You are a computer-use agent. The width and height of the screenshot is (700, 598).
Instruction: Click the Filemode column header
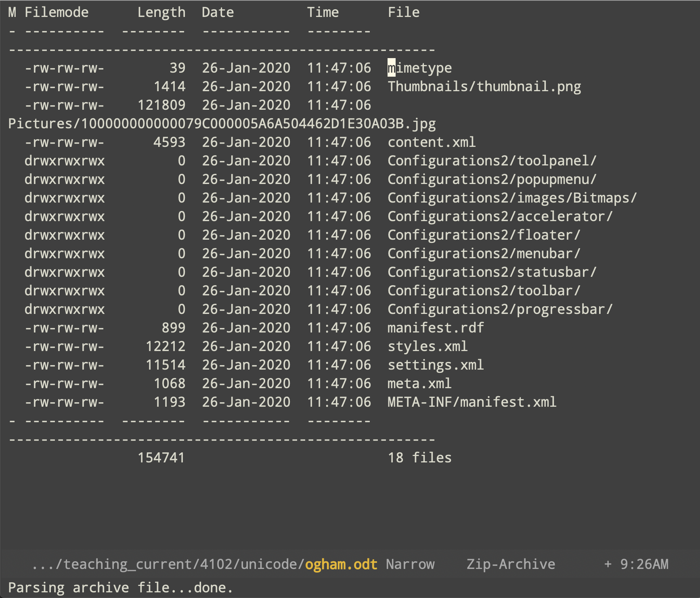pos(57,12)
